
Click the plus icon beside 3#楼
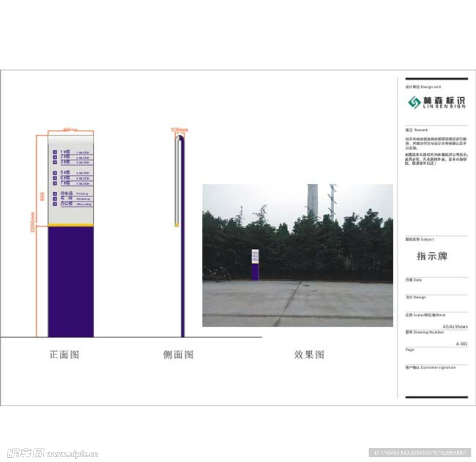[55, 162]
